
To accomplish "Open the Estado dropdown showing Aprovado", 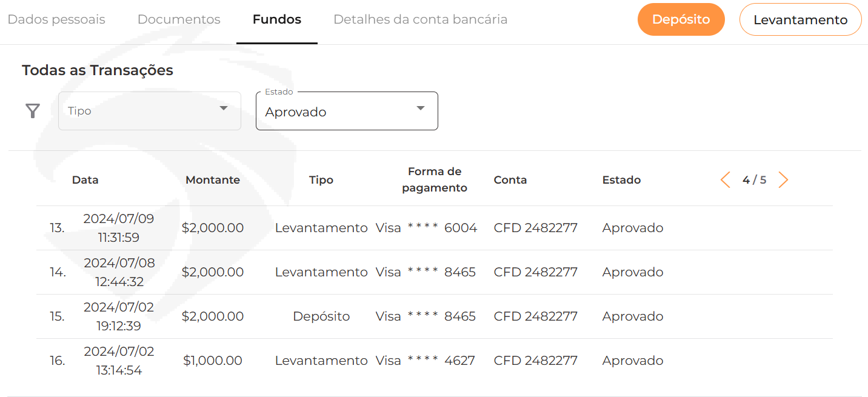I will [347, 111].
